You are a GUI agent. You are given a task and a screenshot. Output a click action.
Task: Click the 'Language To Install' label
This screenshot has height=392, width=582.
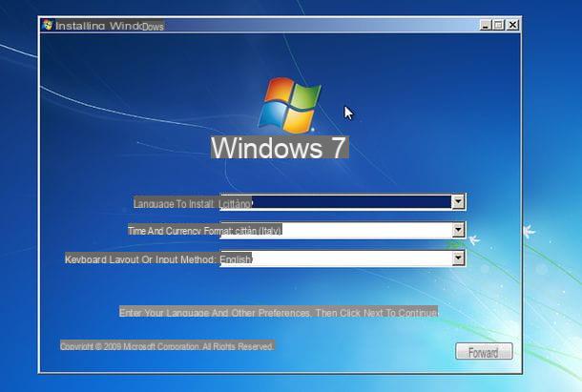174,203
